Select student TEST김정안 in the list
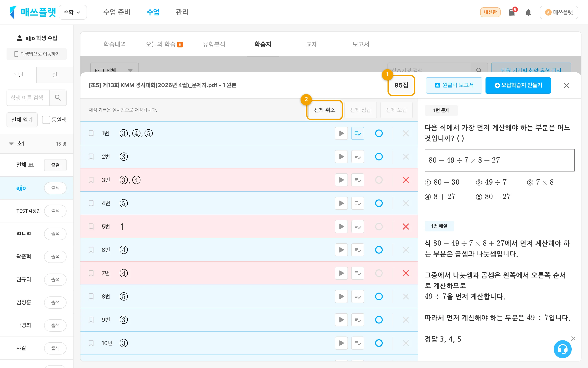This screenshot has width=588, height=368. (28, 211)
